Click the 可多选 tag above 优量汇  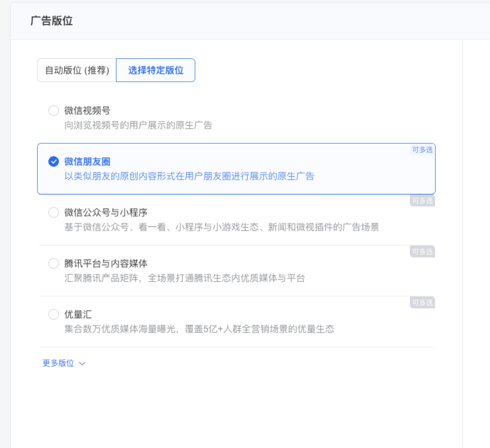click(x=422, y=303)
